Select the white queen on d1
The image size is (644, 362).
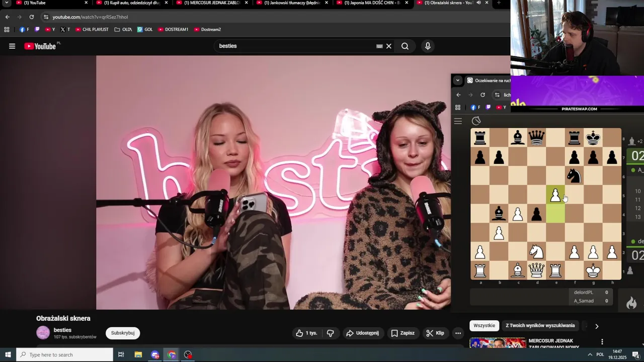click(x=536, y=270)
